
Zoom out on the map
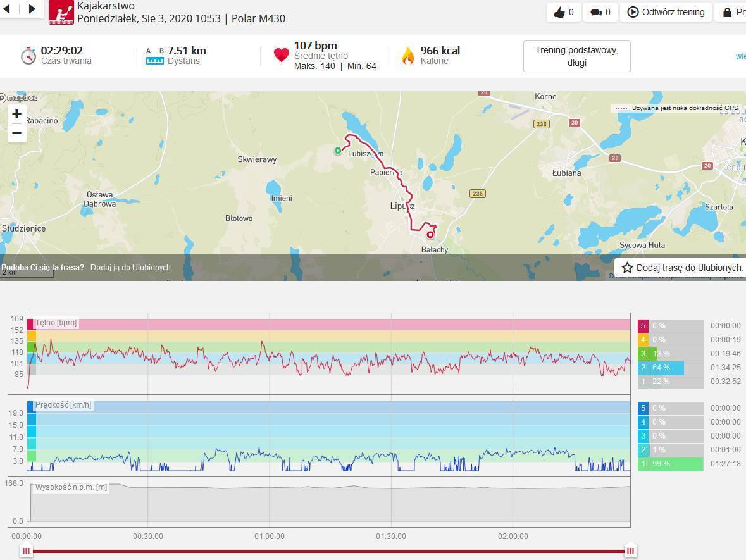click(x=17, y=133)
